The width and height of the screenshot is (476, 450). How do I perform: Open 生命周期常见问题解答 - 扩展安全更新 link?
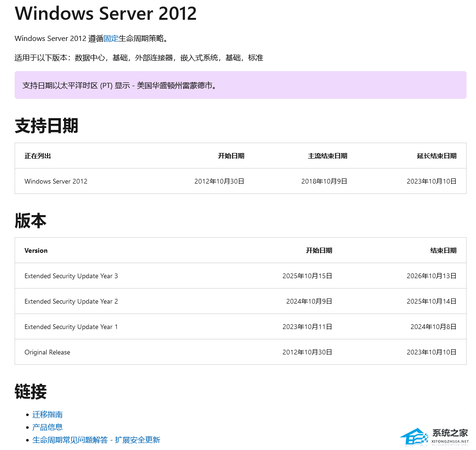click(96, 440)
